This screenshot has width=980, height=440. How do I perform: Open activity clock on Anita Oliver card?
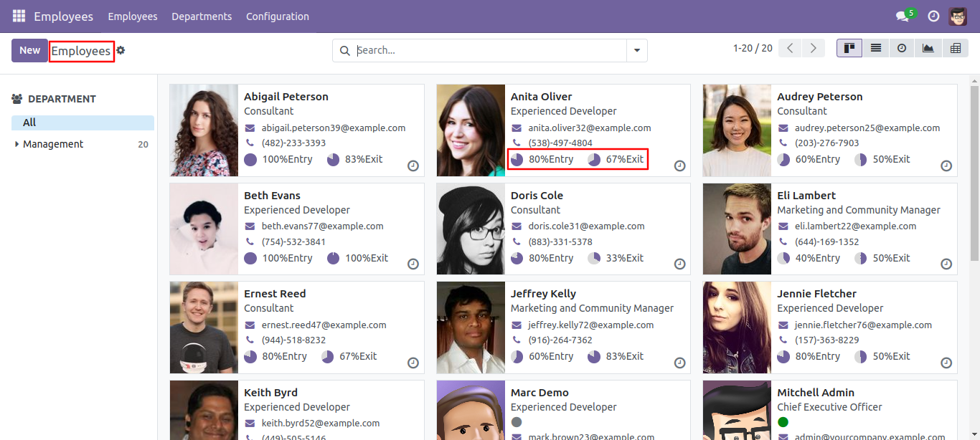point(680,166)
